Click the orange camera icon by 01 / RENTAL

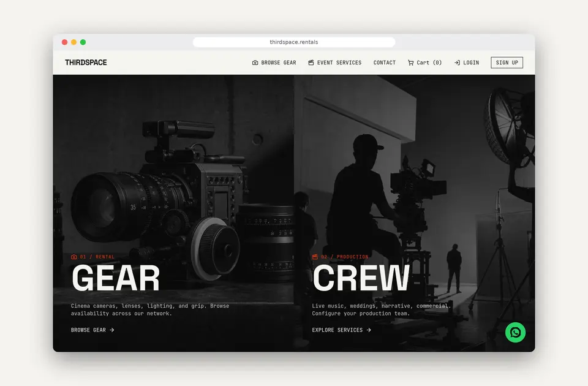[74, 257]
